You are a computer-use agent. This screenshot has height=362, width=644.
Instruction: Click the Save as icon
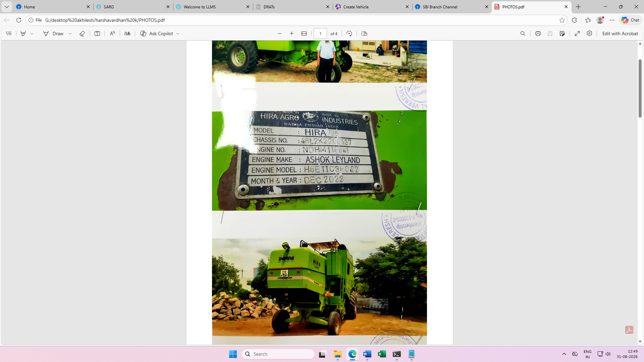tap(562, 34)
